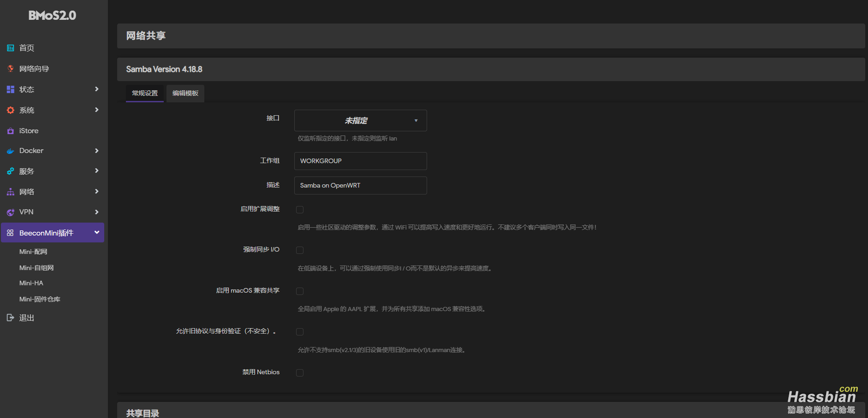This screenshot has width=868, height=418.
Task: Open Mini-自组网 submenu item
Action: tap(36, 268)
